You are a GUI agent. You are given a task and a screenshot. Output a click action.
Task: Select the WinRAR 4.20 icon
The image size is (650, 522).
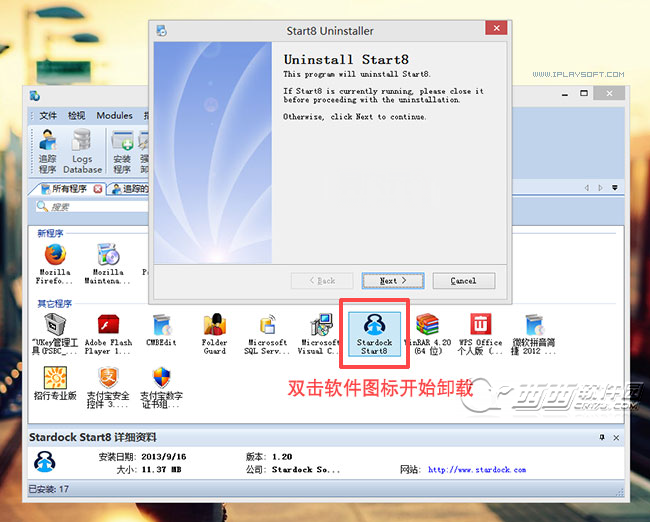428,334
